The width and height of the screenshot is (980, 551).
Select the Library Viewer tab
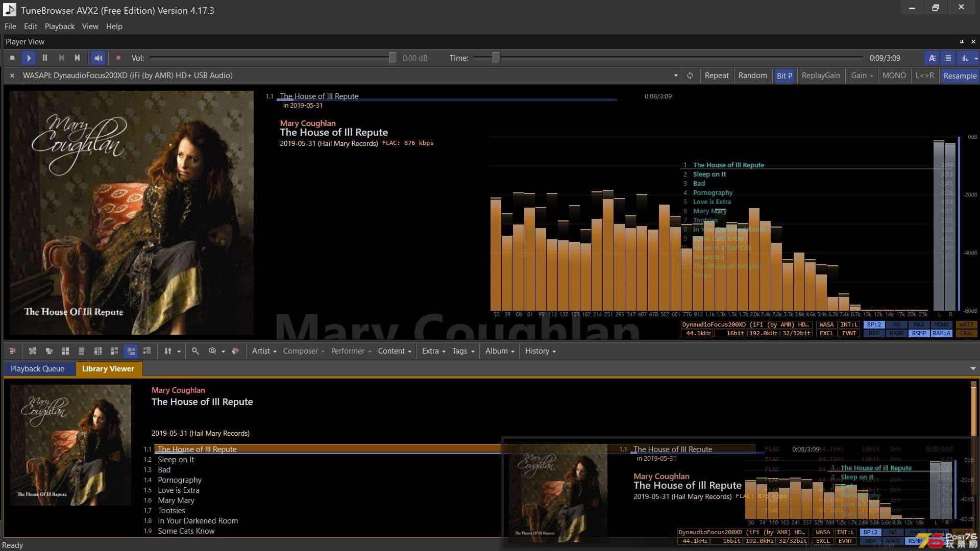coord(108,369)
